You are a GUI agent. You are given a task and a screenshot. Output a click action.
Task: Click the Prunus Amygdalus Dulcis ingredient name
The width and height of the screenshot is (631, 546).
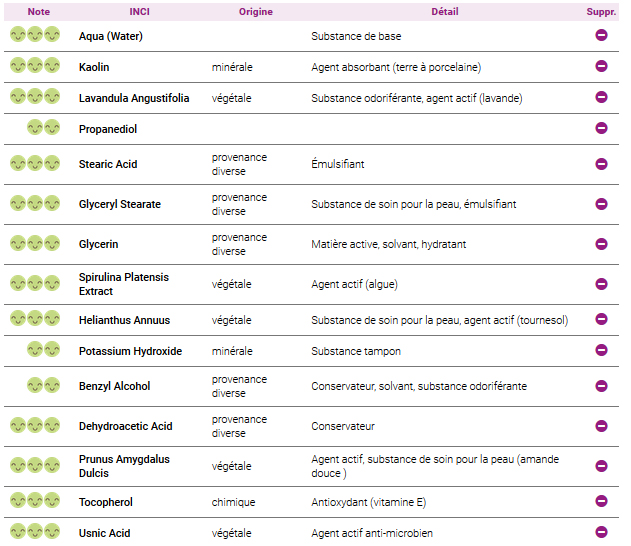click(x=124, y=466)
